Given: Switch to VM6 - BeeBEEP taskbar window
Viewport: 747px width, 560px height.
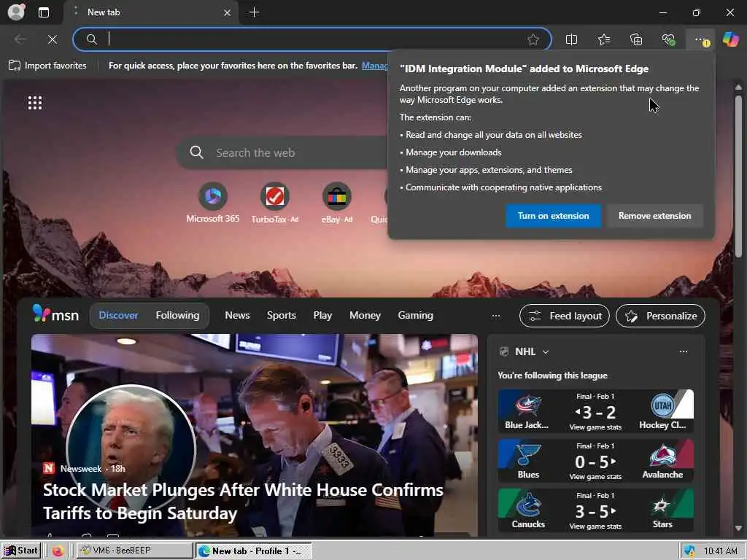Looking at the screenshot, I should [135, 551].
